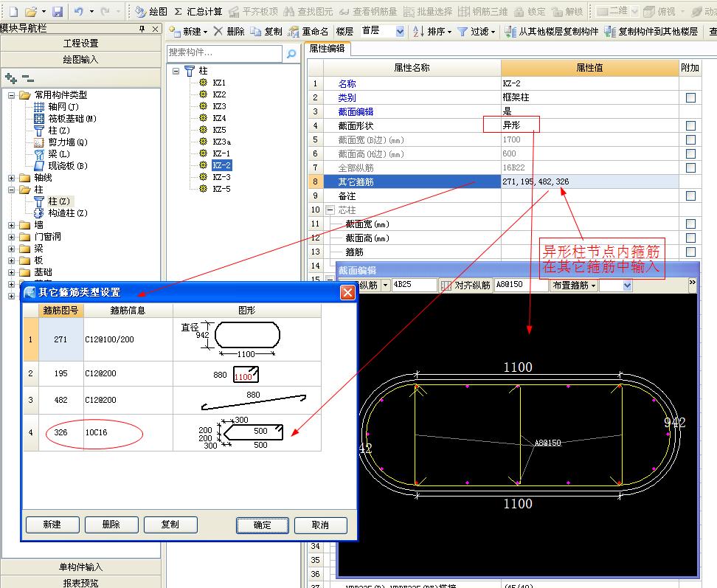The width and height of the screenshot is (717, 588).
Task: Click 确定 in the stirrup type dialog
Action: coord(263,525)
